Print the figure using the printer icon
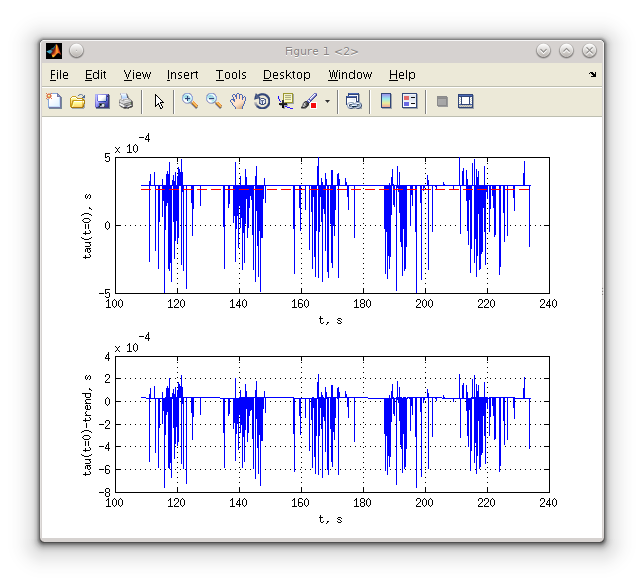The image size is (644, 582). pyautogui.click(x=126, y=101)
